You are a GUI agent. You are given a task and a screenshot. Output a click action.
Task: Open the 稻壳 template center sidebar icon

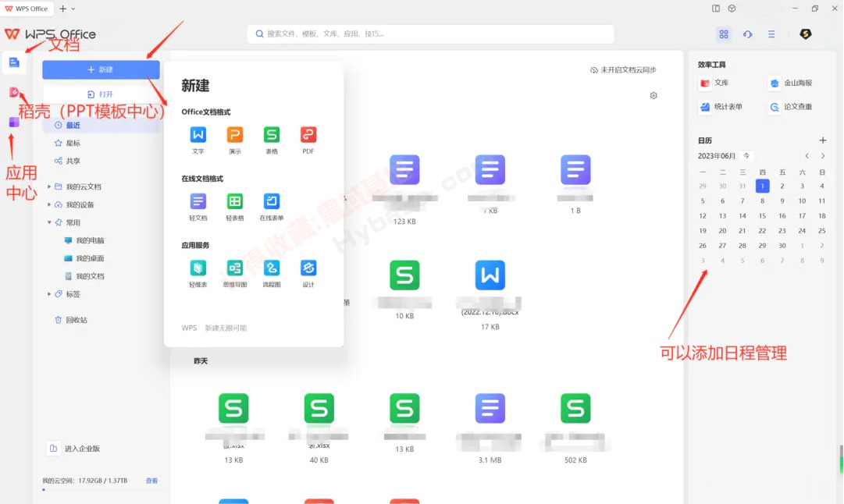click(x=14, y=93)
